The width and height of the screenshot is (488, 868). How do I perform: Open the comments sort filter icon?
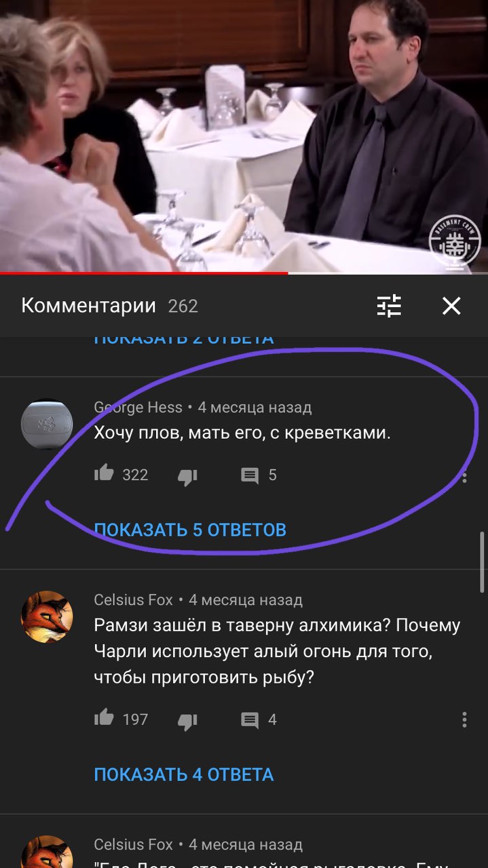(x=390, y=306)
